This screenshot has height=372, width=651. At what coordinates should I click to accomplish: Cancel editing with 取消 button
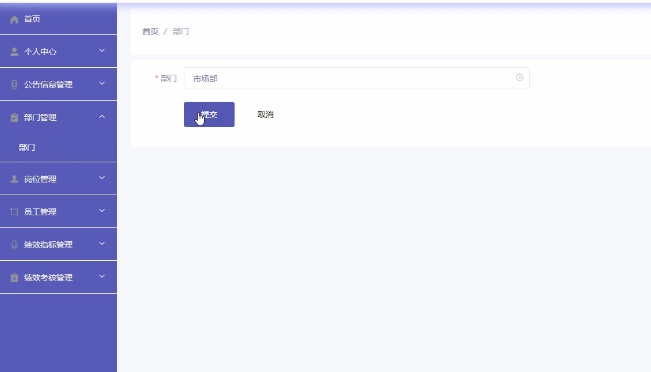tap(265, 114)
